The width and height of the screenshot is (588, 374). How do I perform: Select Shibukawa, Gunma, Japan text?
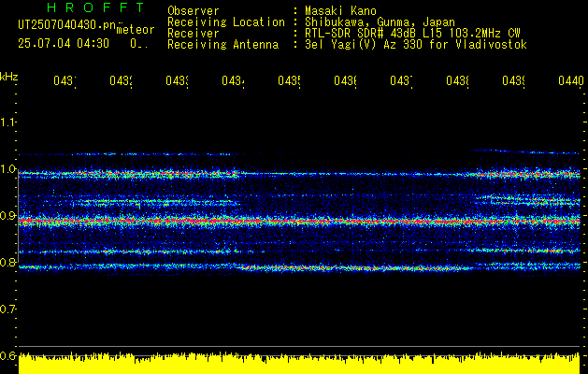coord(380,22)
